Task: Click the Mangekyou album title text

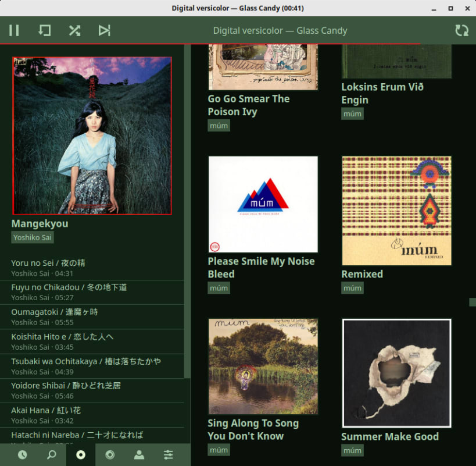Action: tap(40, 223)
